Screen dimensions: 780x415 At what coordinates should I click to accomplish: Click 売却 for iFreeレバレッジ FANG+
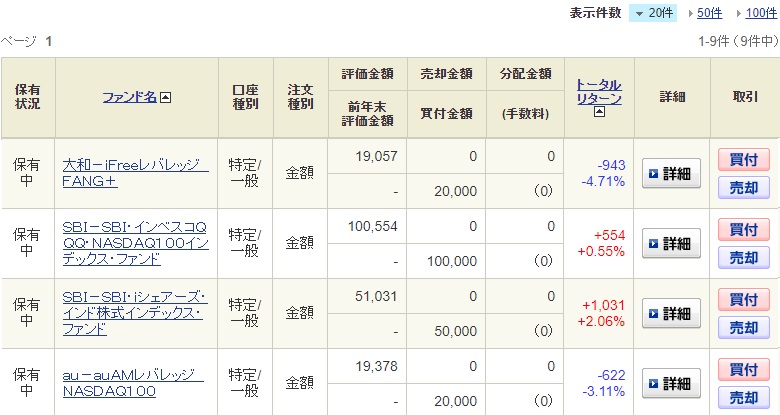coord(744,188)
